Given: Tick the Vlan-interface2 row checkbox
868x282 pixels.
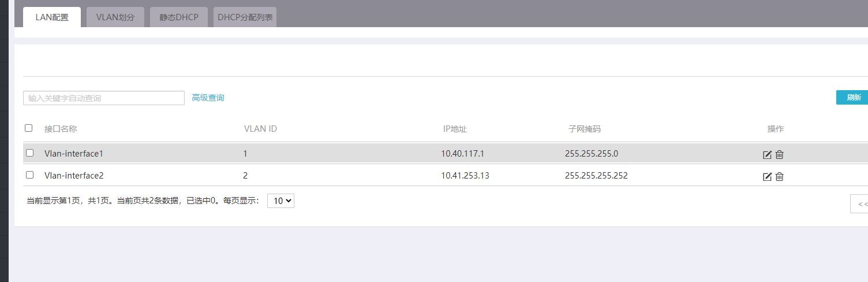Looking at the screenshot, I should 30,175.
